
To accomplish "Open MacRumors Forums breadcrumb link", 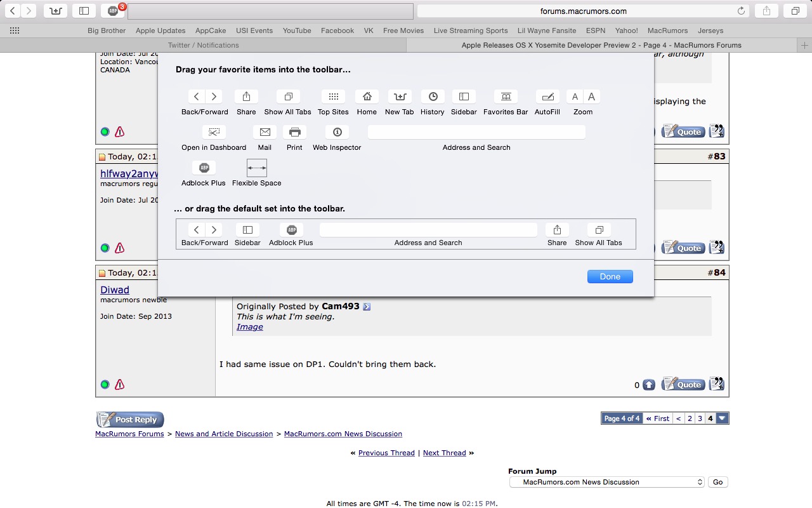I will click(129, 434).
